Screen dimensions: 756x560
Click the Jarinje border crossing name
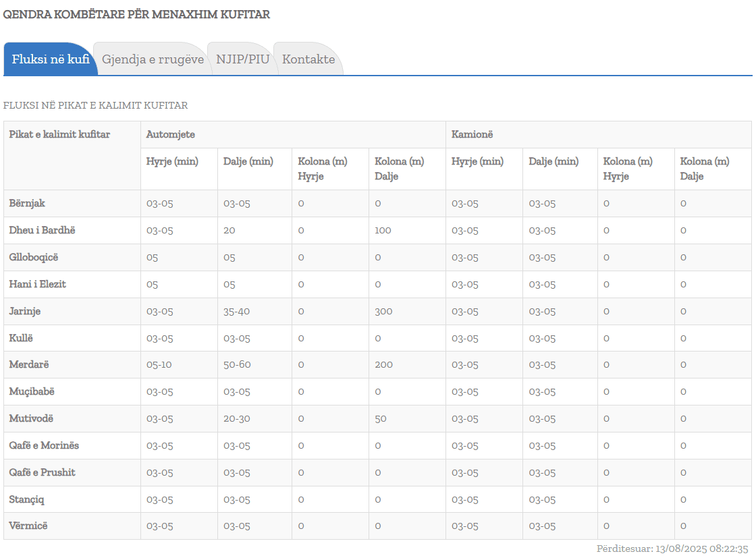coord(26,311)
